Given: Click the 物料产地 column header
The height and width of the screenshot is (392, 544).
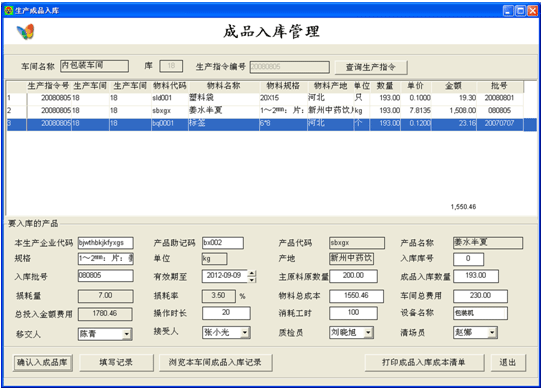Looking at the screenshot, I should [330, 86].
